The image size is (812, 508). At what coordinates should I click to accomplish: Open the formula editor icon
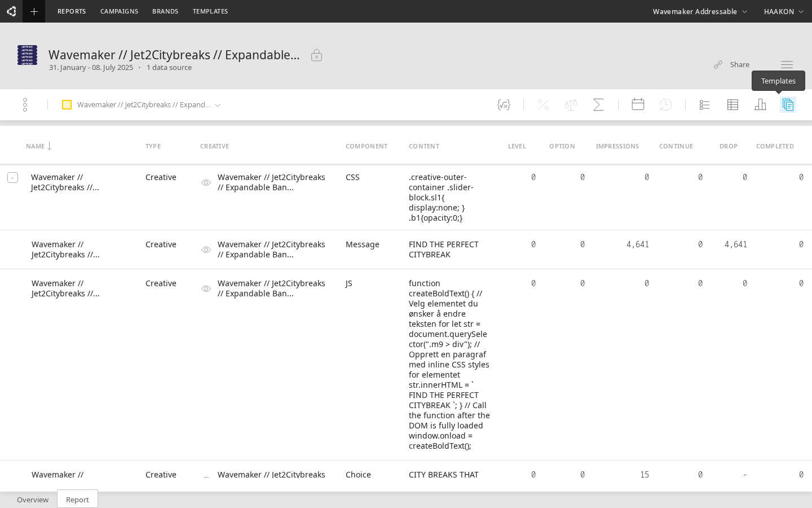click(x=504, y=104)
